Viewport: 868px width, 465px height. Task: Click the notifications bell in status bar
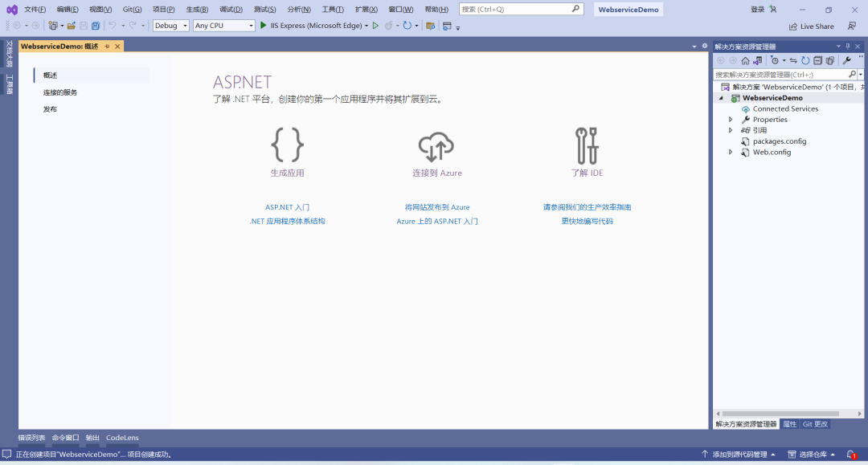tap(851, 455)
